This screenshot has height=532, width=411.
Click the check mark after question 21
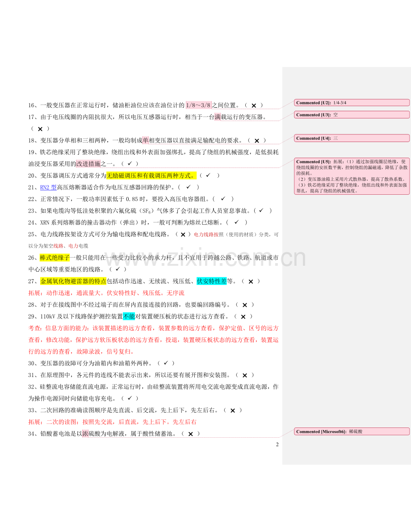[189, 187]
